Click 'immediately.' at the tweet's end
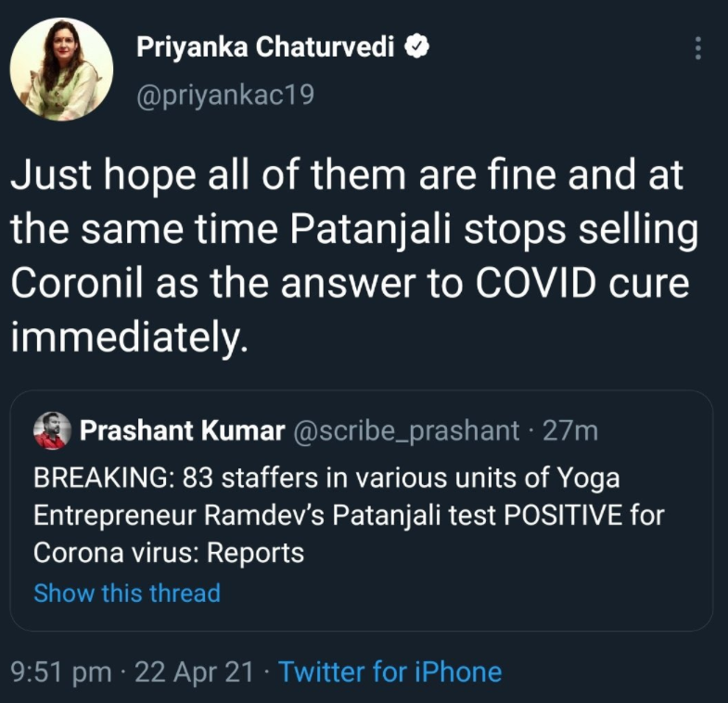Screen dimensions: 728x703 (x=129, y=338)
